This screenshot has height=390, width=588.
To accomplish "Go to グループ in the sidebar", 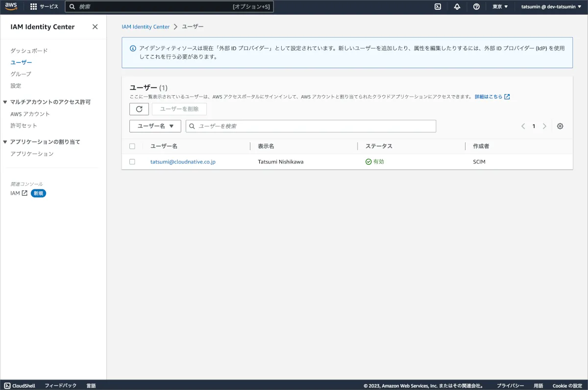I will pyautogui.click(x=21, y=74).
